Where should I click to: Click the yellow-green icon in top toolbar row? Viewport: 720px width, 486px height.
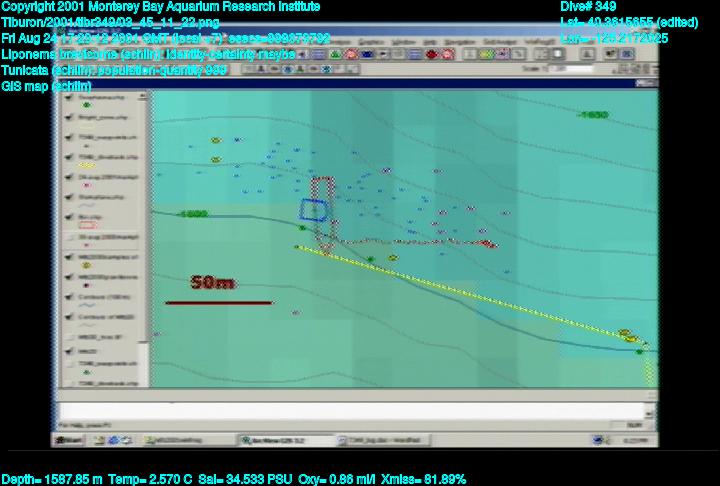pyautogui.click(x=486, y=55)
